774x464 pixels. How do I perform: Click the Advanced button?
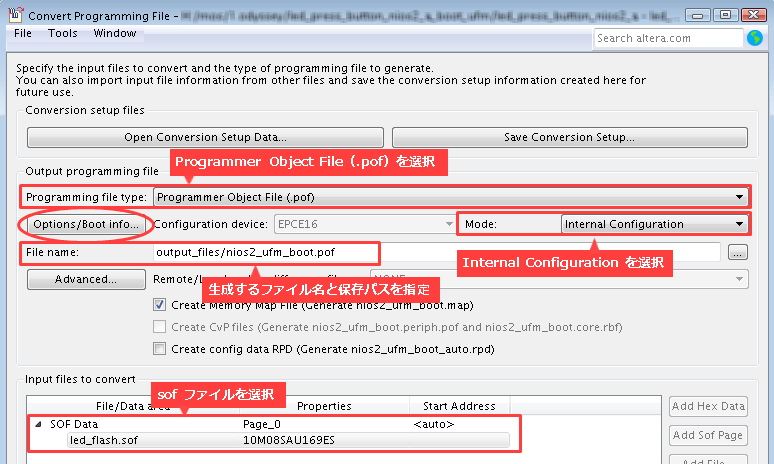[86, 279]
